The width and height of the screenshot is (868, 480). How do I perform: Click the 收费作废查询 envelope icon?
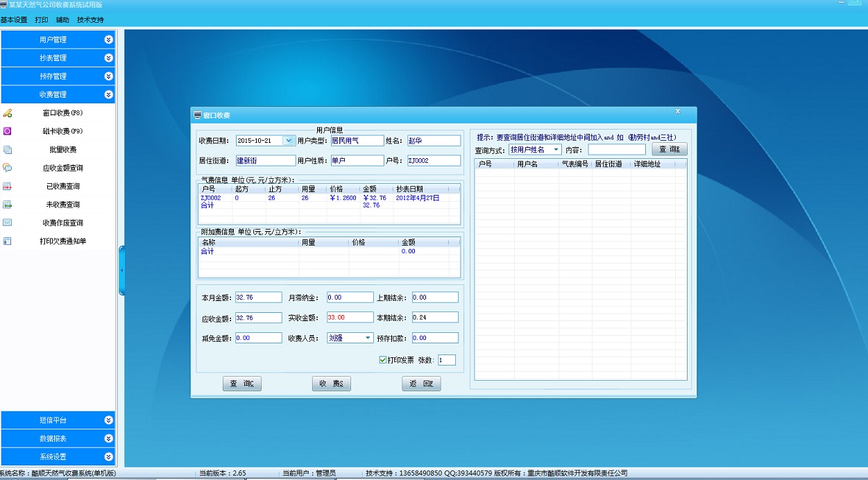pos(8,223)
